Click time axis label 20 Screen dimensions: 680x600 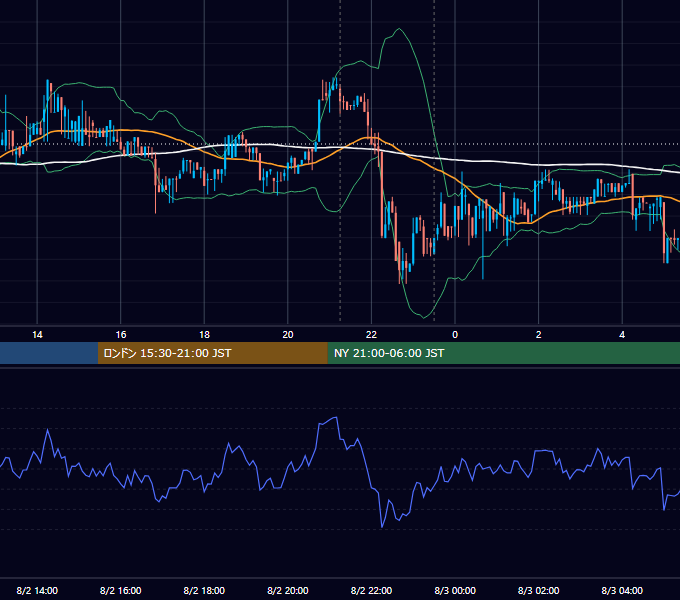point(288,335)
